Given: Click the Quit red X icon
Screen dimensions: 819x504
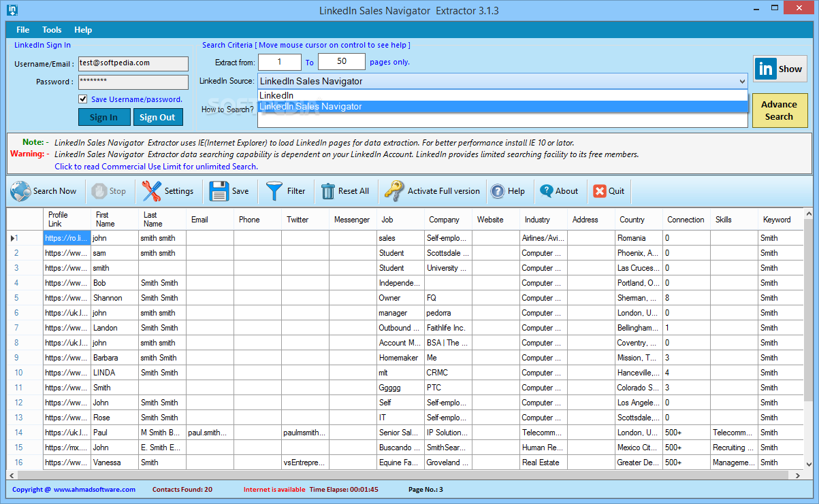Looking at the screenshot, I should point(599,191).
